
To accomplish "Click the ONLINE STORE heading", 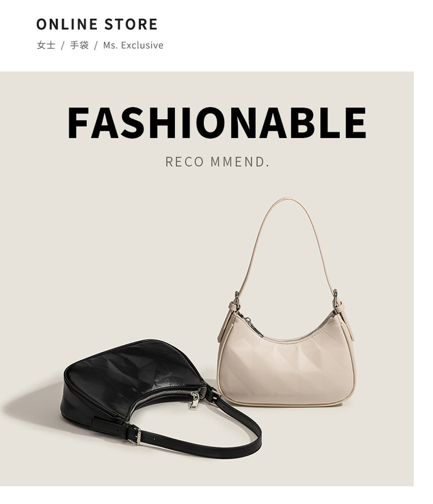I will pyautogui.click(x=97, y=25).
